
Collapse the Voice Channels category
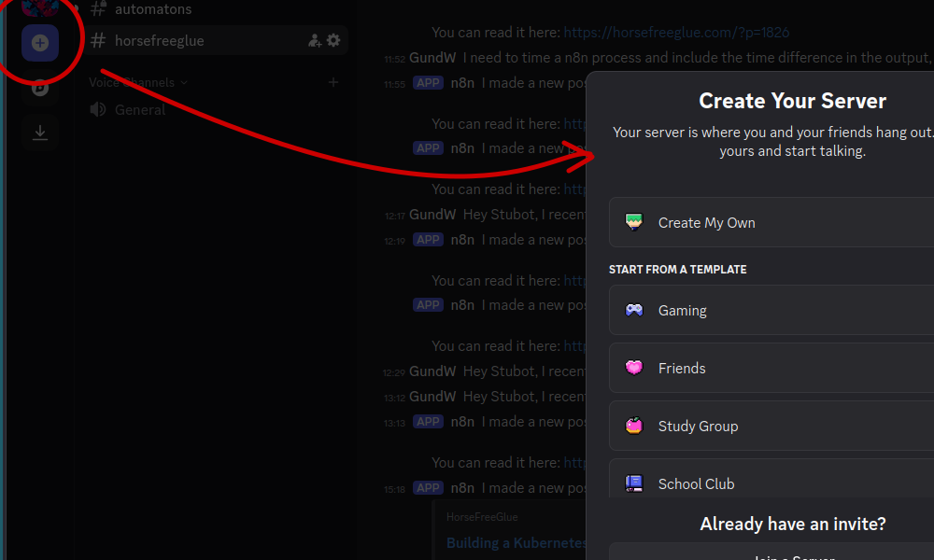(138, 83)
